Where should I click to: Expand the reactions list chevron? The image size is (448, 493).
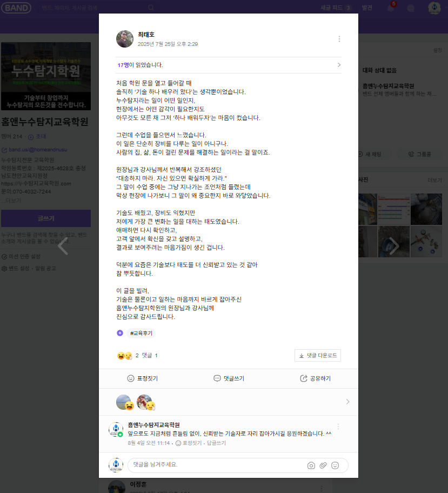tap(347, 402)
